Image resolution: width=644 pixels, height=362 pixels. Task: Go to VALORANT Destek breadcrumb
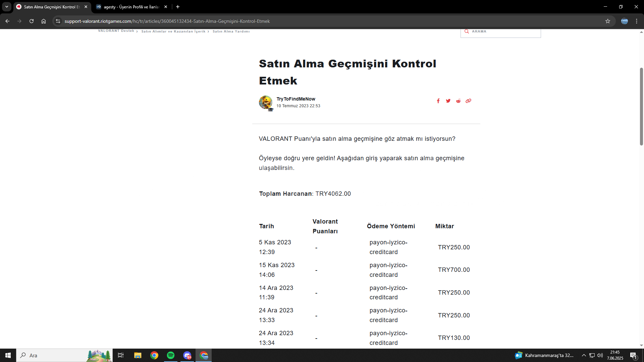[116, 31]
